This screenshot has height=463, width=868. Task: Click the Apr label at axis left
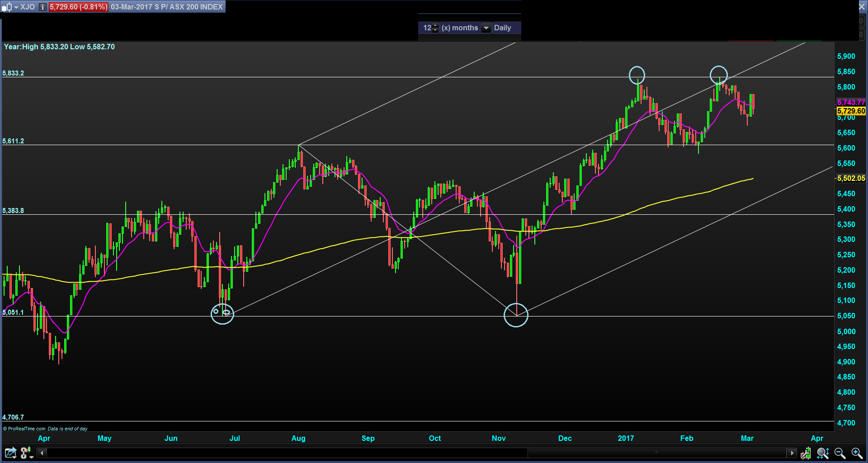(44, 438)
